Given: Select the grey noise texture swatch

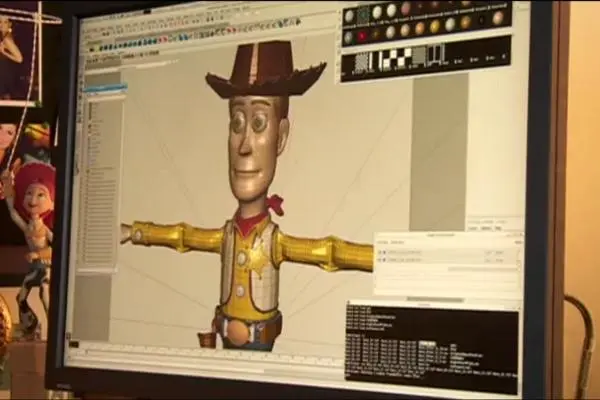Looking at the screenshot, I should click(x=361, y=63).
